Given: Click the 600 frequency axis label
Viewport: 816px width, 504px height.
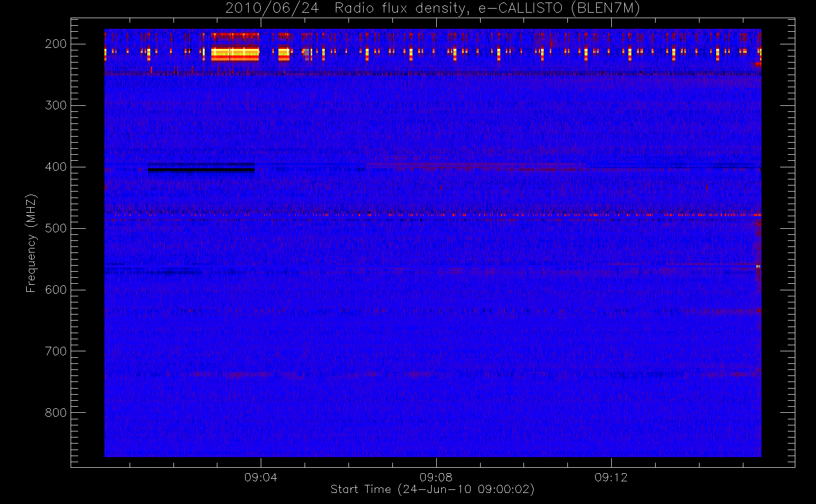Looking at the screenshot, I should point(55,290).
